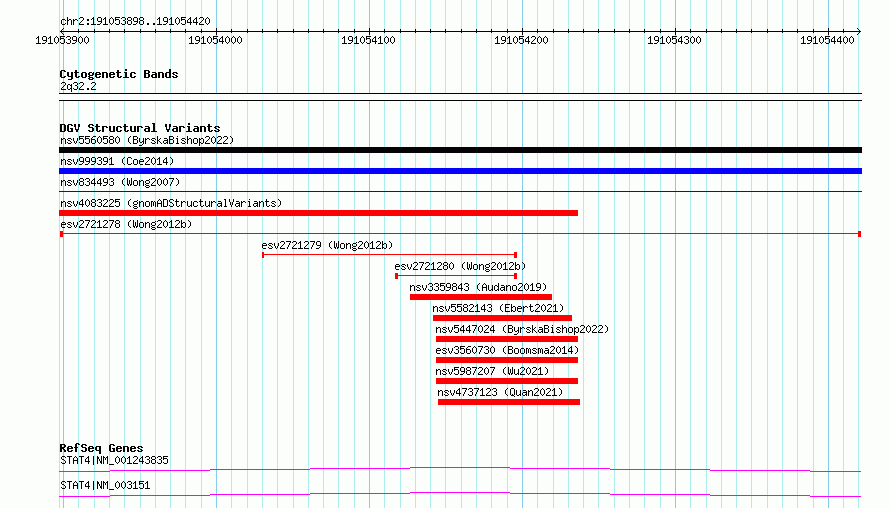Open the first esv2721278 (Wong2012b) label

pyautogui.click(x=126, y=224)
